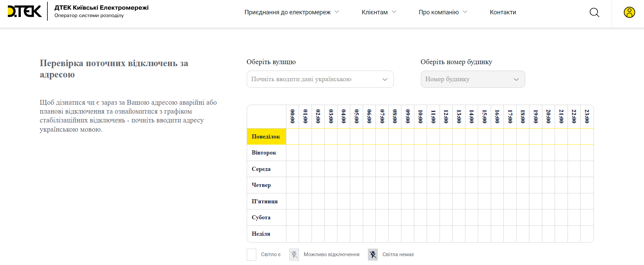The width and height of the screenshot is (644, 265).
Task: Click 'Світло є' legend label
Action: click(x=271, y=254)
